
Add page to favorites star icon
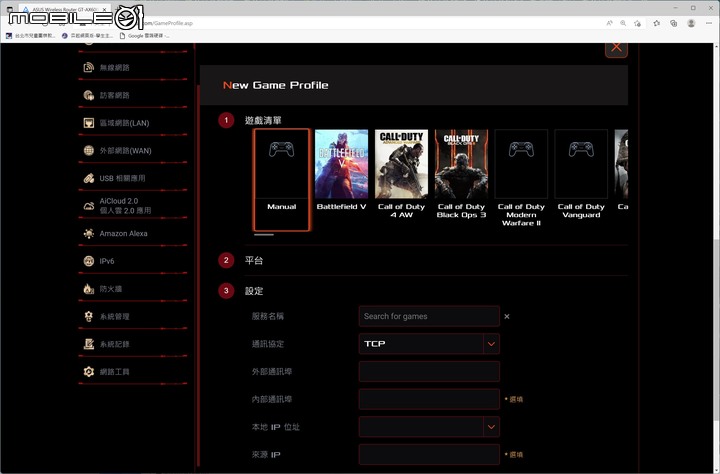(637, 23)
